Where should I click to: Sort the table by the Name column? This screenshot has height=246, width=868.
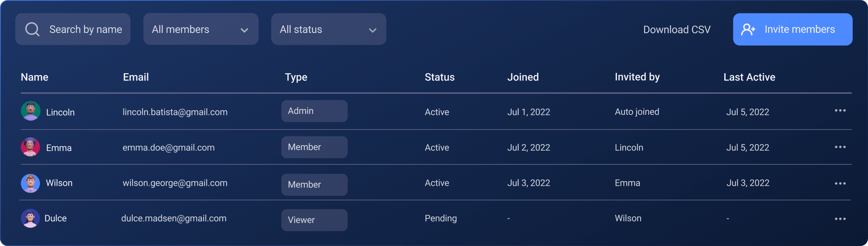pyautogui.click(x=35, y=77)
